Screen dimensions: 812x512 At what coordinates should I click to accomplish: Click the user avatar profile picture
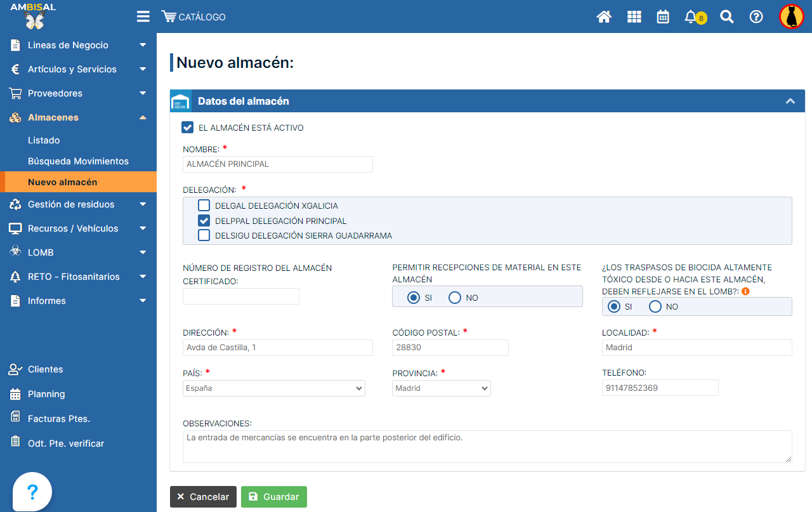(x=791, y=16)
